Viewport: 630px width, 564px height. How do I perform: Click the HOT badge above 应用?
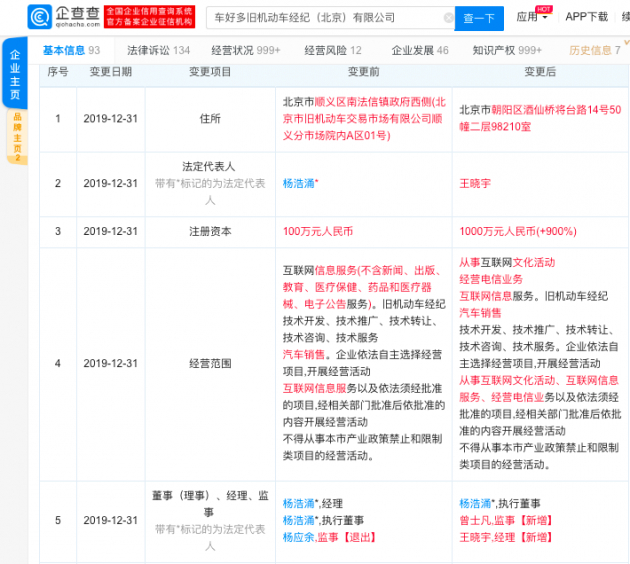[x=544, y=9]
